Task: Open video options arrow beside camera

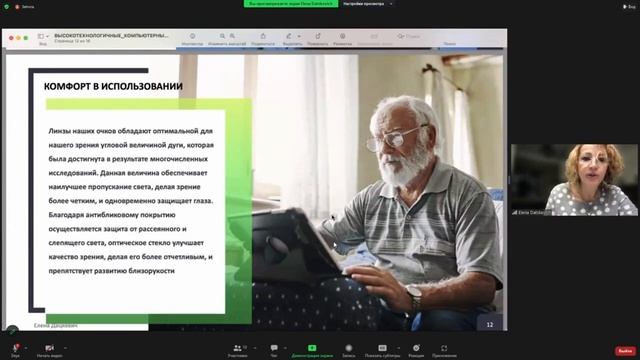Action: click(65, 348)
